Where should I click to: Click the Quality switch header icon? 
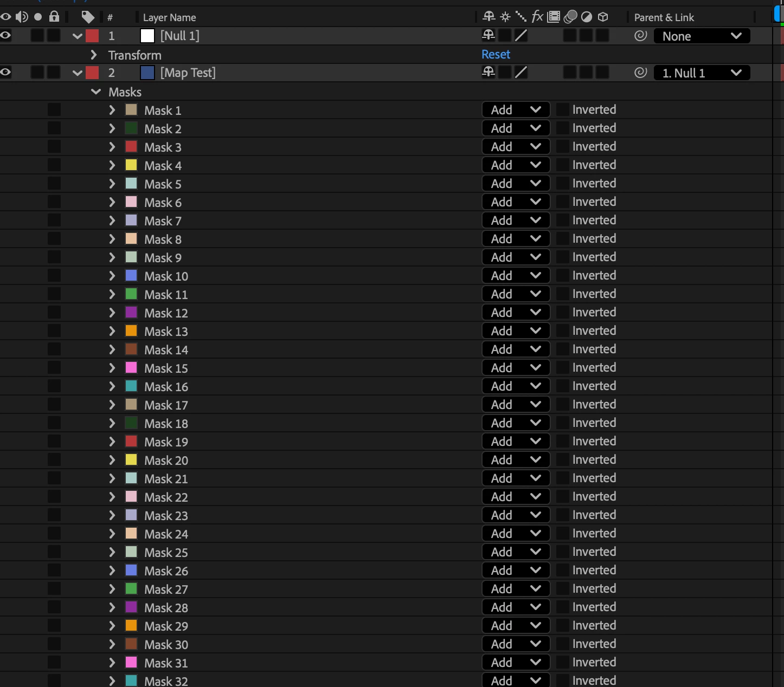coord(521,17)
